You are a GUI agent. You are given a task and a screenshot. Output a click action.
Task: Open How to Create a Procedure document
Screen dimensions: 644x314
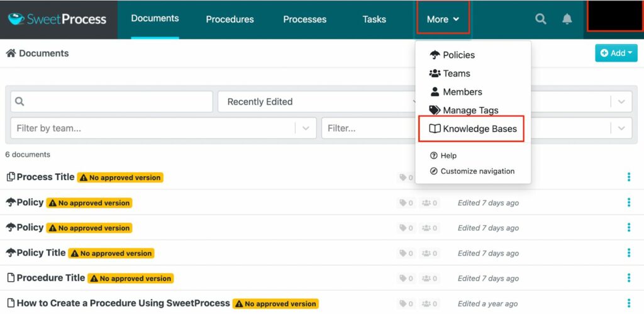click(123, 303)
